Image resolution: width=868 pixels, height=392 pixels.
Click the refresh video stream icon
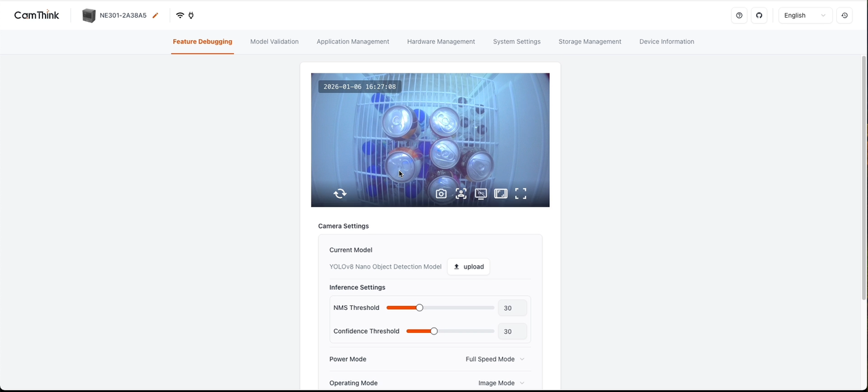tap(340, 194)
